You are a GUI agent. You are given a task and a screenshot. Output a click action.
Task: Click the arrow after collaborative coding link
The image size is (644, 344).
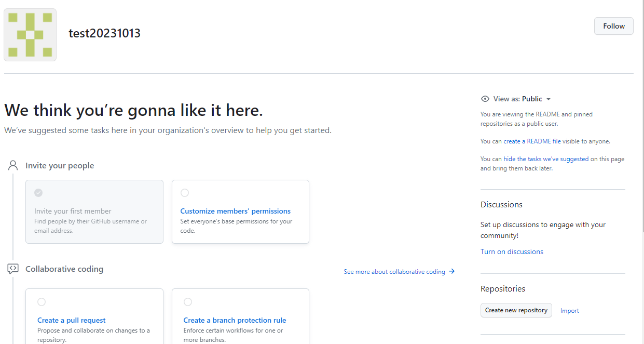coord(451,271)
